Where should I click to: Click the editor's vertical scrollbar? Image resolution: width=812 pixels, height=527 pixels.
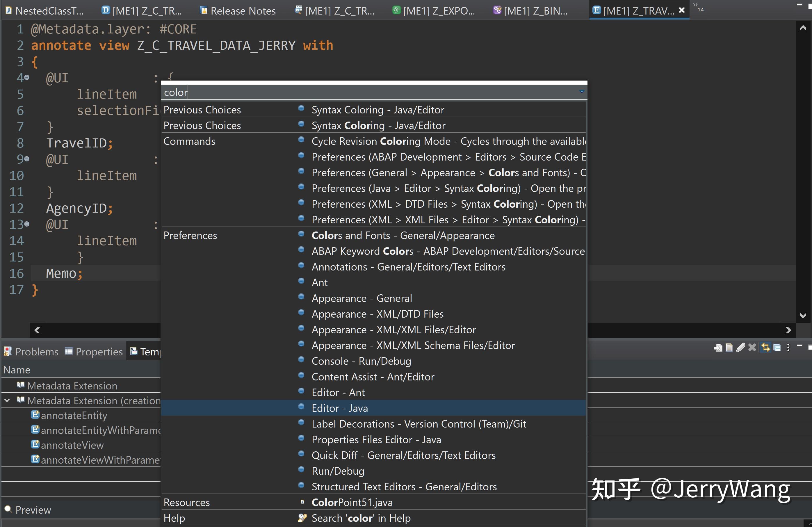click(x=802, y=170)
